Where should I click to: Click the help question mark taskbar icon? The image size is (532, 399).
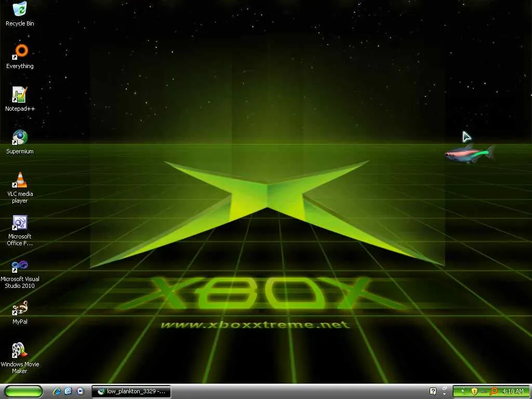pos(433,392)
